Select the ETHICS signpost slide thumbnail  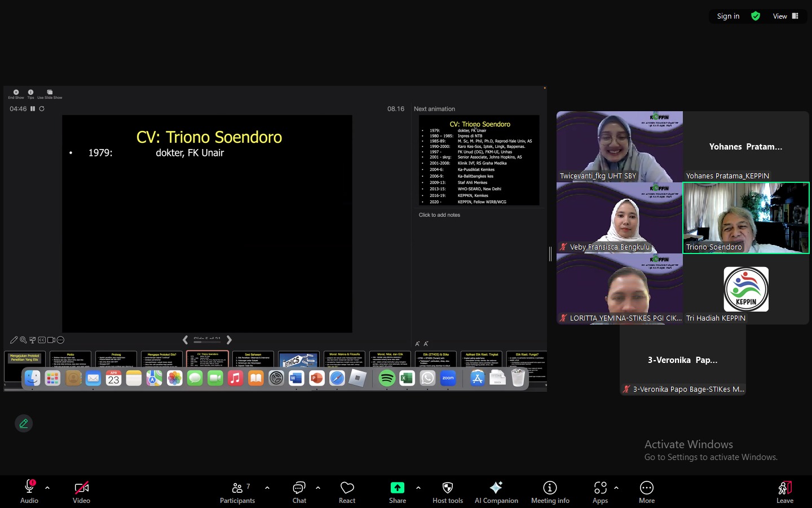299,360
